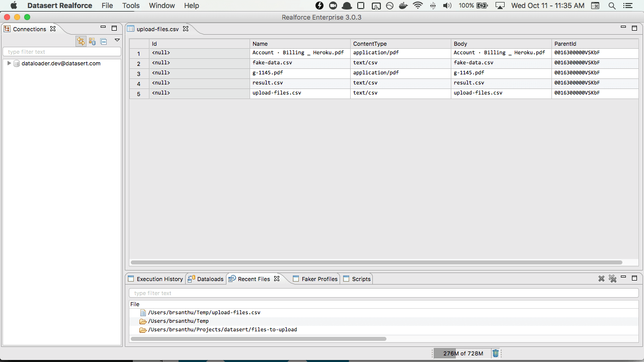This screenshot has height=362, width=644.
Task: Click the Bluetooth menu bar icon
Action: pos(433,6)
